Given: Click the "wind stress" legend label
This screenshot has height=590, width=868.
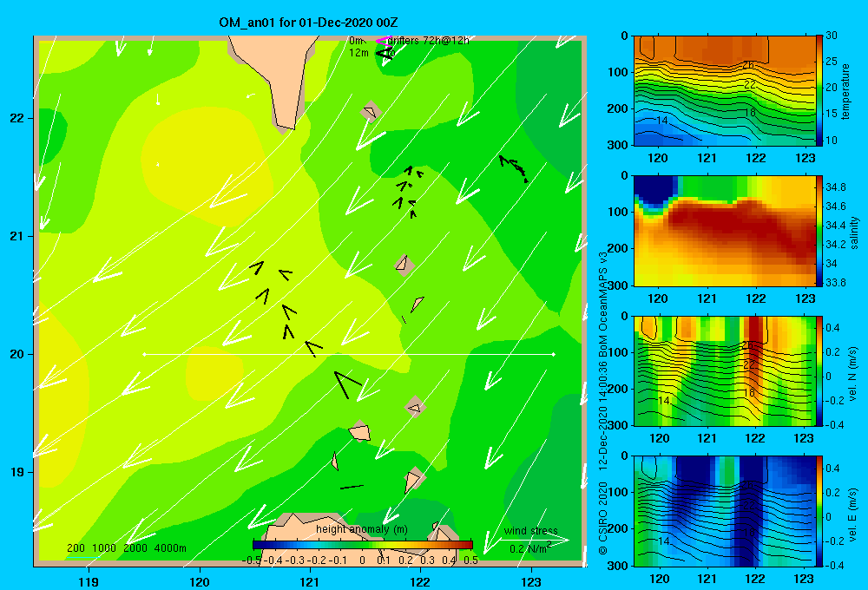Looking at the screenshot, I should (x=531, y=531).
